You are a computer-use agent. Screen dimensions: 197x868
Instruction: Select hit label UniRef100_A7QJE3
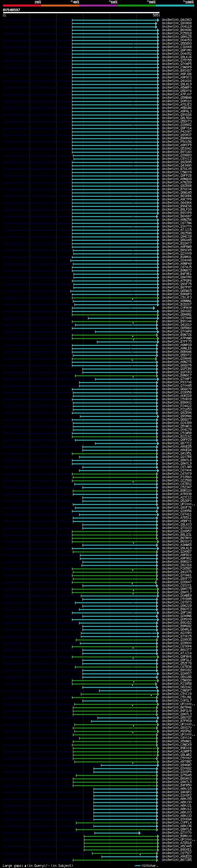(x=177, y=104)
